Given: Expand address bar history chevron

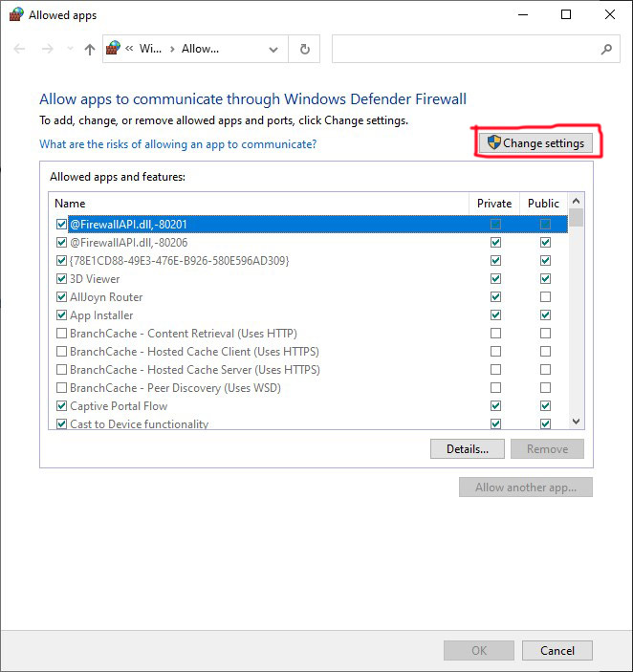Looking at the screenshot, I should click(273, 50).
